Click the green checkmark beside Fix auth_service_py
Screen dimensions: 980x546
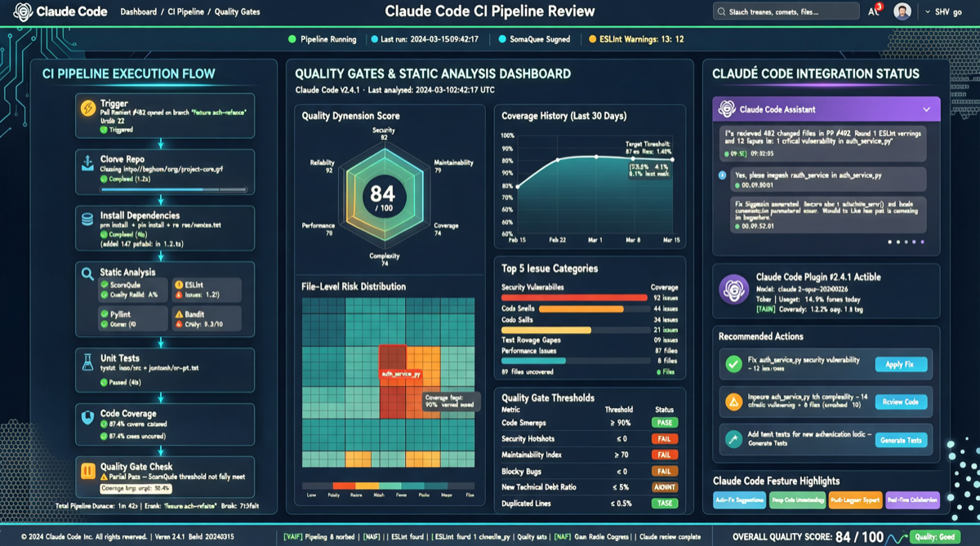pos(733,364)
